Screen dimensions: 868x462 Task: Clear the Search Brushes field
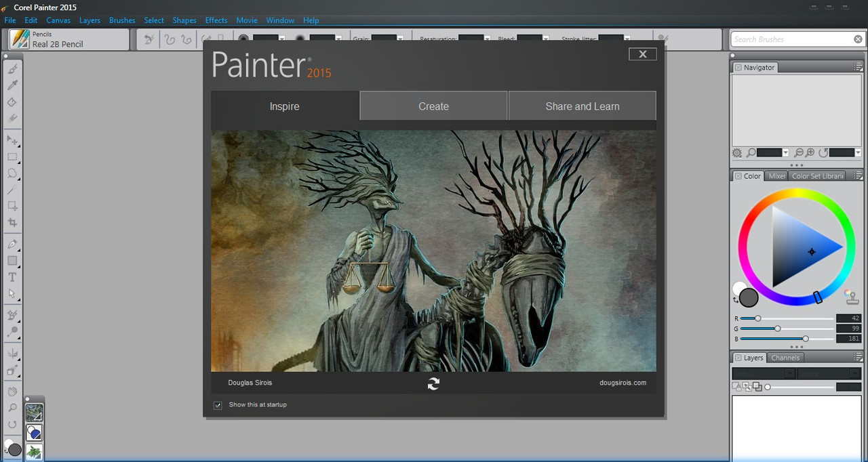pos(858,39)
